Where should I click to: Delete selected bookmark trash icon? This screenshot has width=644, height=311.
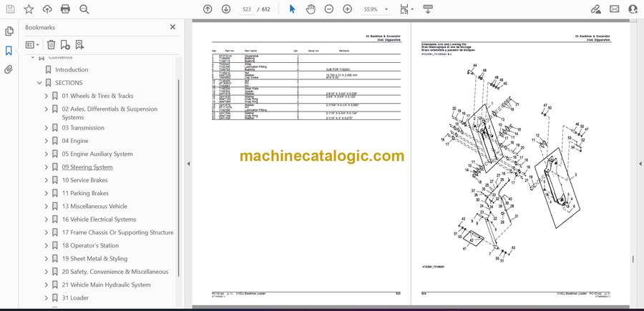[x=51, y=44]
